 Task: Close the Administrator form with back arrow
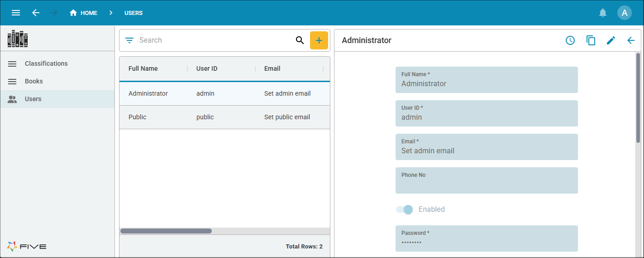[x=631, y=40]
